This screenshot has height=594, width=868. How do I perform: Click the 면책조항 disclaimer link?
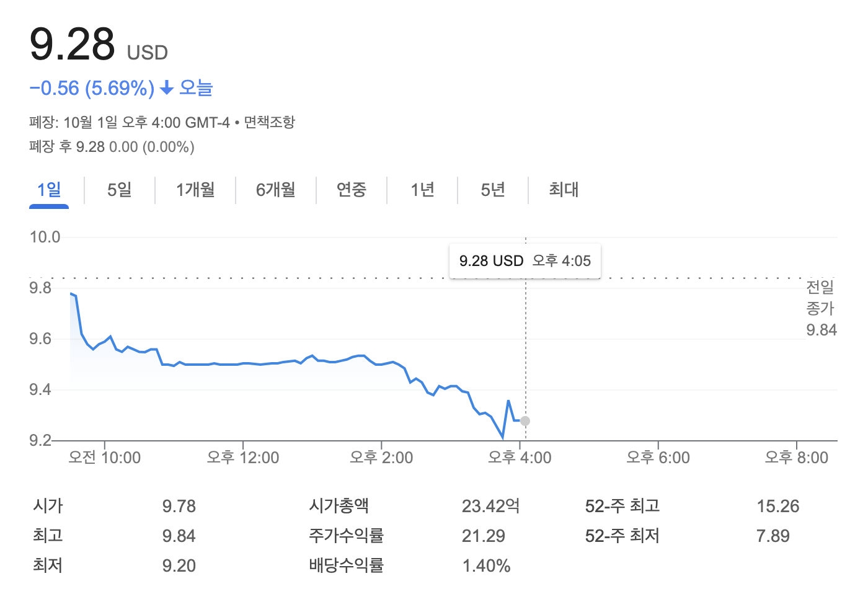270,122
